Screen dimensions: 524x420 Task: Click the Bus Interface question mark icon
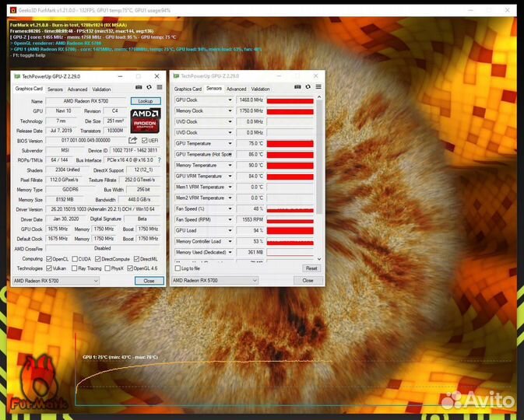160,160
